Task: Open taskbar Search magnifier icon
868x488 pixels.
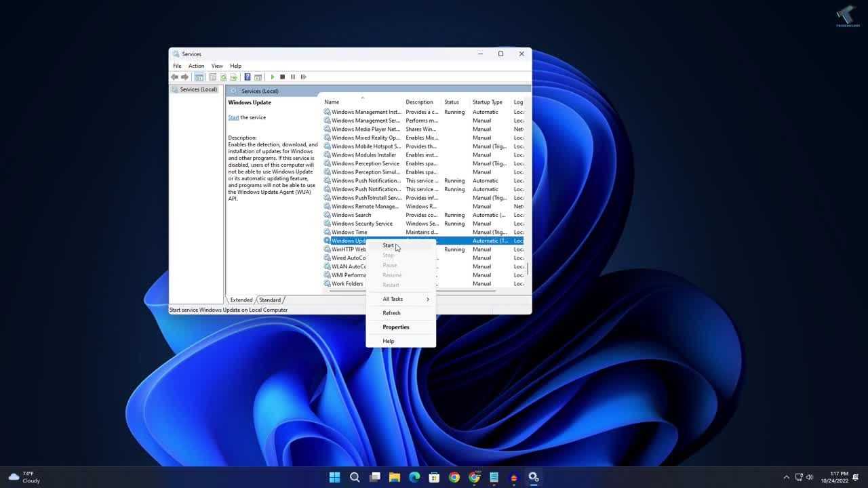Action: click(355, 477)
